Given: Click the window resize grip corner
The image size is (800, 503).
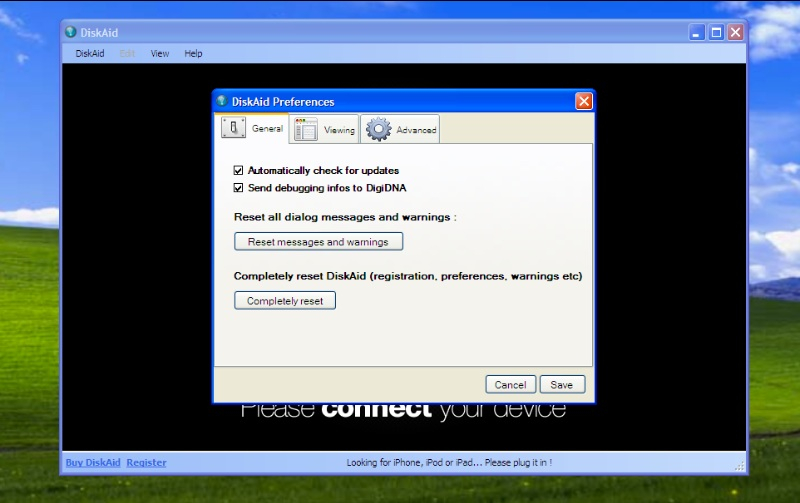Looking at the screenshot, I should [740, 466].
